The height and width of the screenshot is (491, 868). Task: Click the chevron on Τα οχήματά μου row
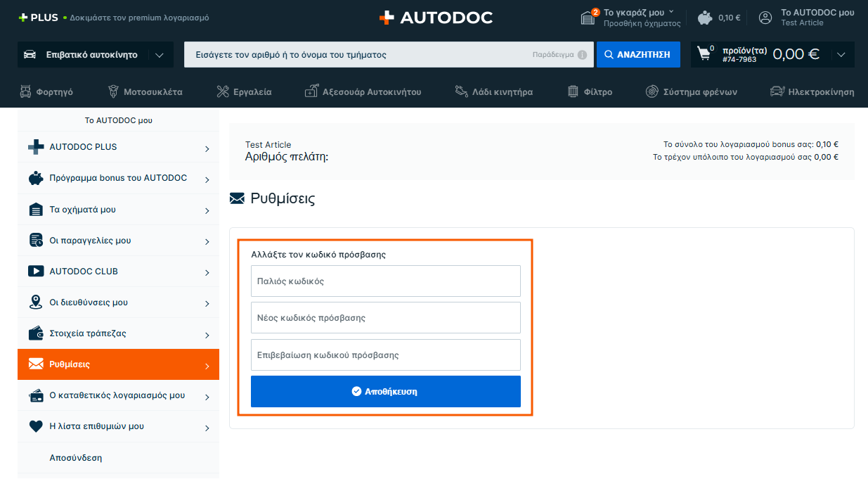[x=207, y=210]
